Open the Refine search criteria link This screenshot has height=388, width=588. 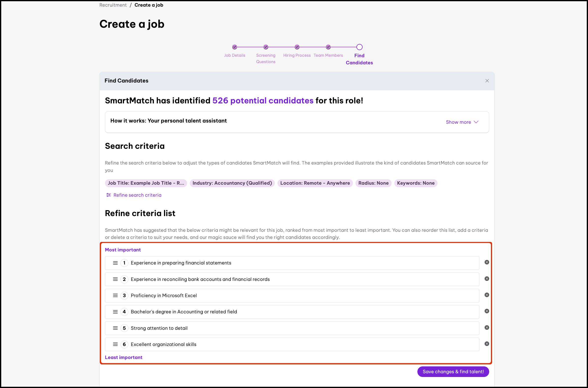pyautogui.click(x=137, y=195)
